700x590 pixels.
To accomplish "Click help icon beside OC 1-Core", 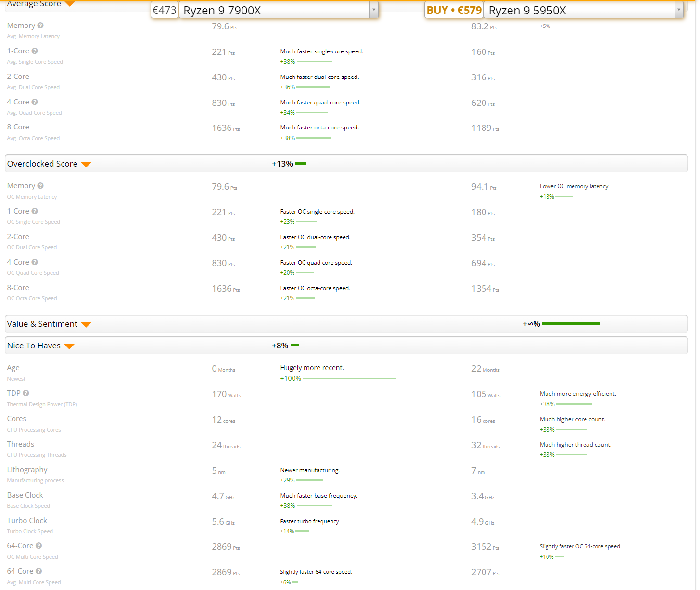I will [x=35, y=211].
